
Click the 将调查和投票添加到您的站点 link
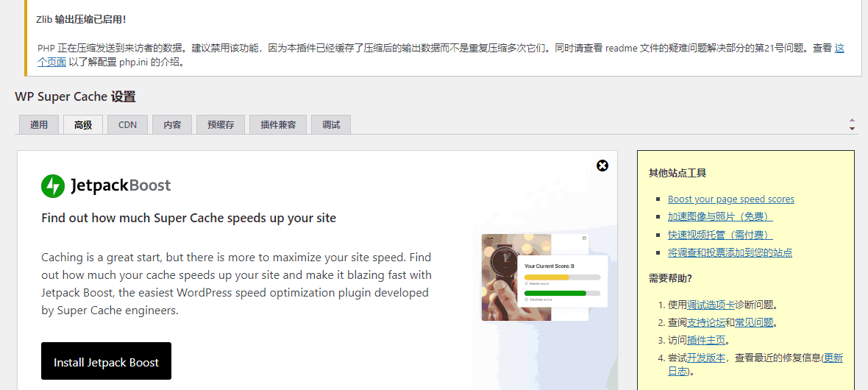(730, 252)
